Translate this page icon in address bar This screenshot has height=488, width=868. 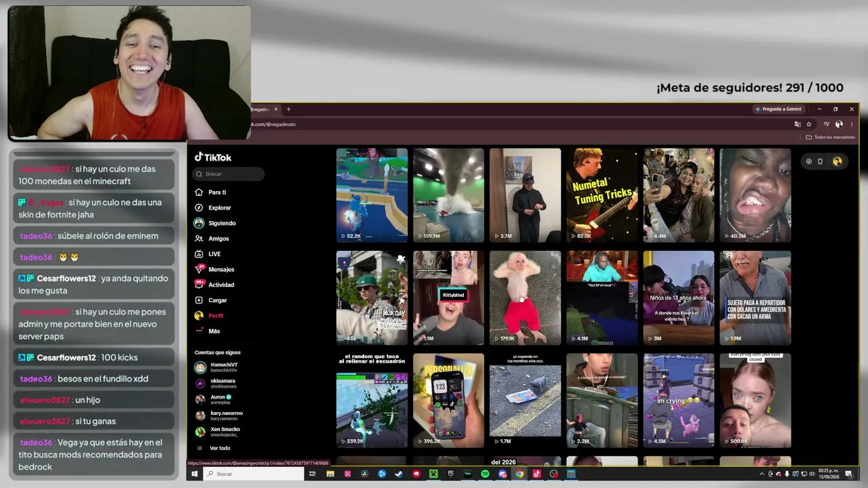(797, 124)
